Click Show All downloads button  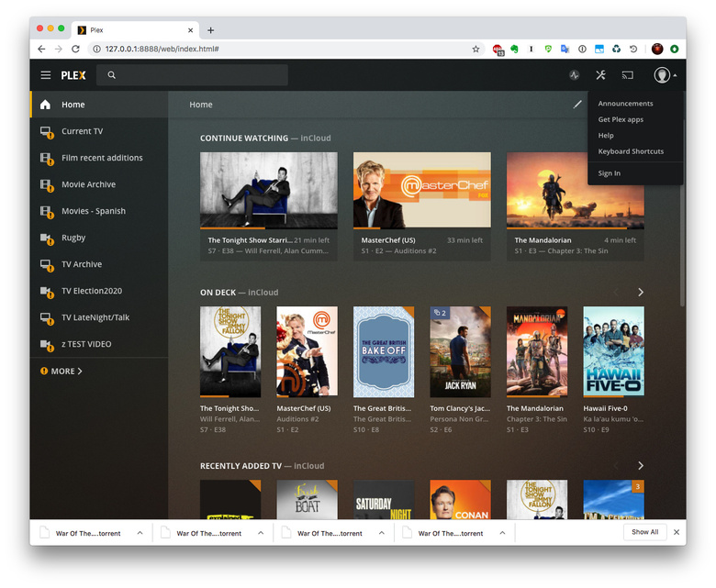point(644,532)
